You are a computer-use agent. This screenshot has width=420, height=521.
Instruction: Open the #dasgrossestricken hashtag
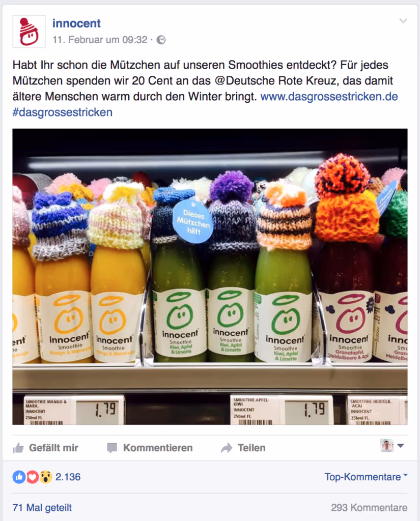[x=63, y=112]
